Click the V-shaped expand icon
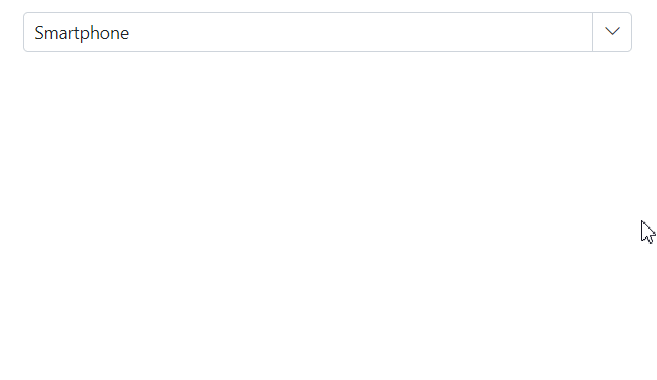 612,31
